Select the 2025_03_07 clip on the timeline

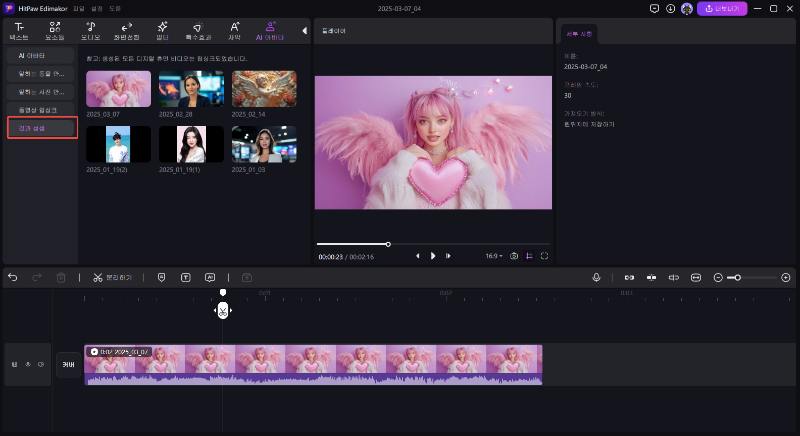313,365
